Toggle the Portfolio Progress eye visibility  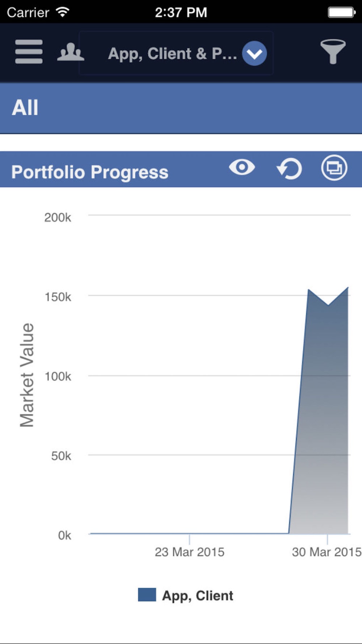pyautogui.click(x=242, y=167)
